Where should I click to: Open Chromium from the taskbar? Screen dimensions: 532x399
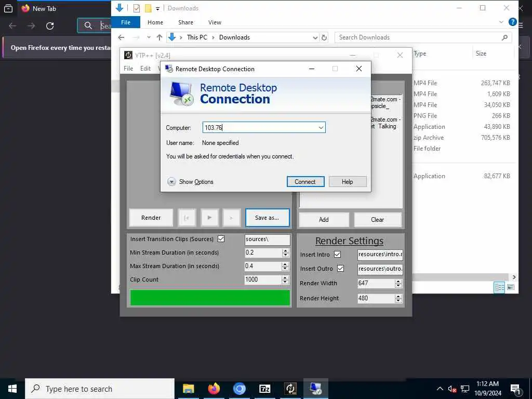pos(239,389)
